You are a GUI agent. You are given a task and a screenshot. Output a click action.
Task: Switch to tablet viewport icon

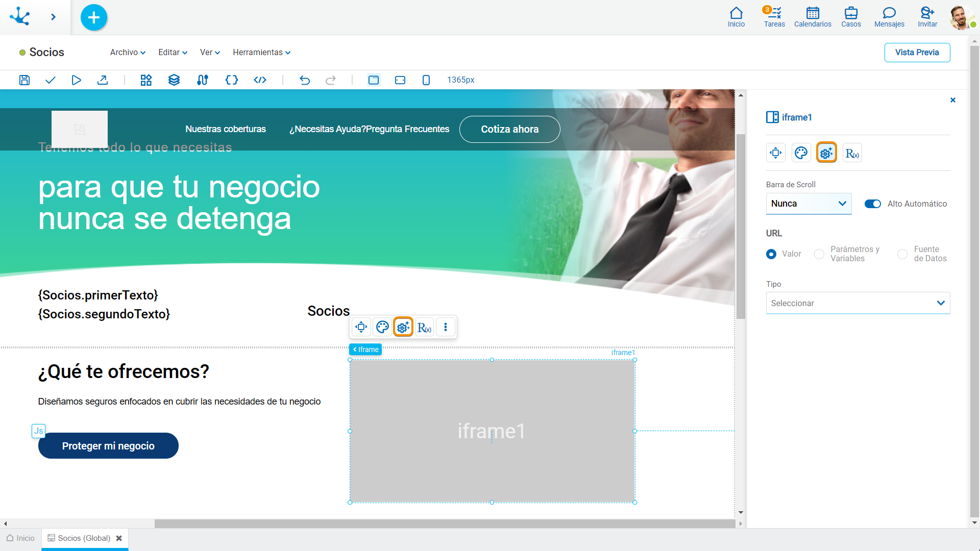(x=400, y=80)
